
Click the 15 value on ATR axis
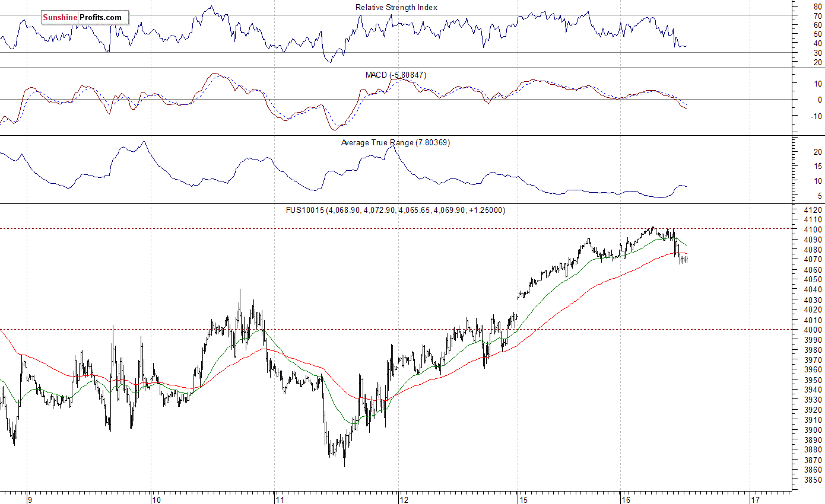[818, 166]
